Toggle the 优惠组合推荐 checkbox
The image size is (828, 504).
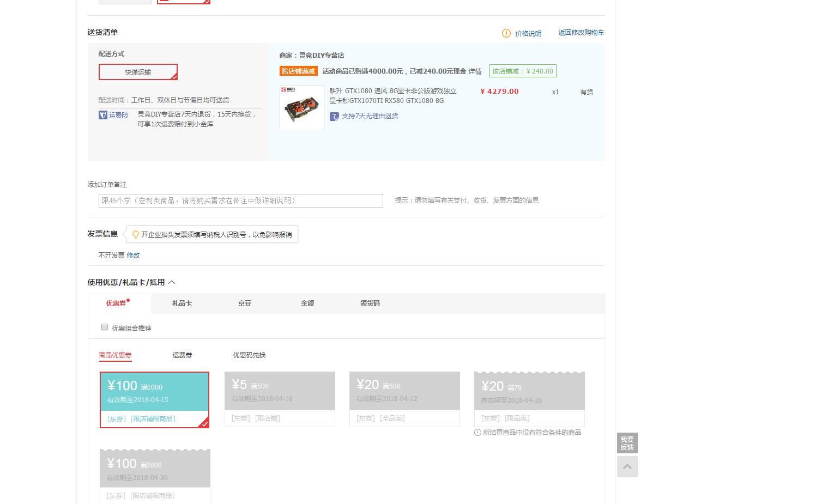(105, 327)
